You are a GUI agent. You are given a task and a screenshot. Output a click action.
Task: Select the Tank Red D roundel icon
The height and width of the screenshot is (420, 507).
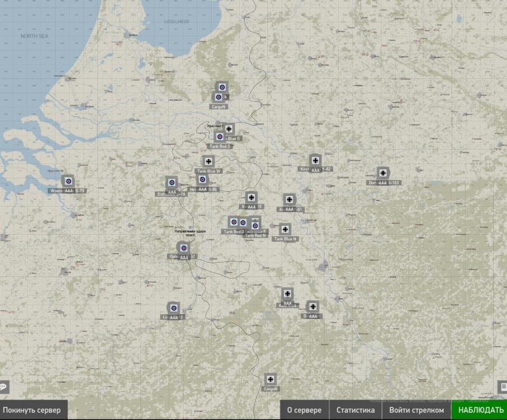[234, 222]
